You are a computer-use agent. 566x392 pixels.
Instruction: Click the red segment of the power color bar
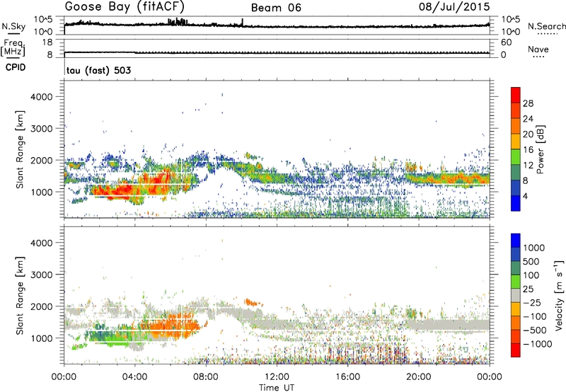(x=516, y=96)
